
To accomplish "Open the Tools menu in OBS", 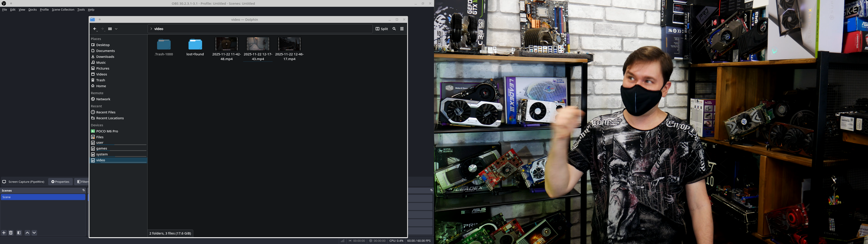I will coord(81,10).
